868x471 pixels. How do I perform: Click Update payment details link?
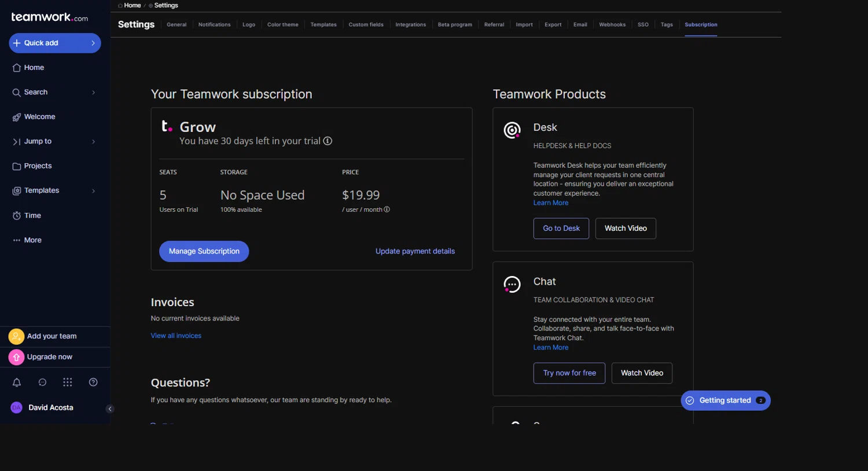(x=415, y=252)
